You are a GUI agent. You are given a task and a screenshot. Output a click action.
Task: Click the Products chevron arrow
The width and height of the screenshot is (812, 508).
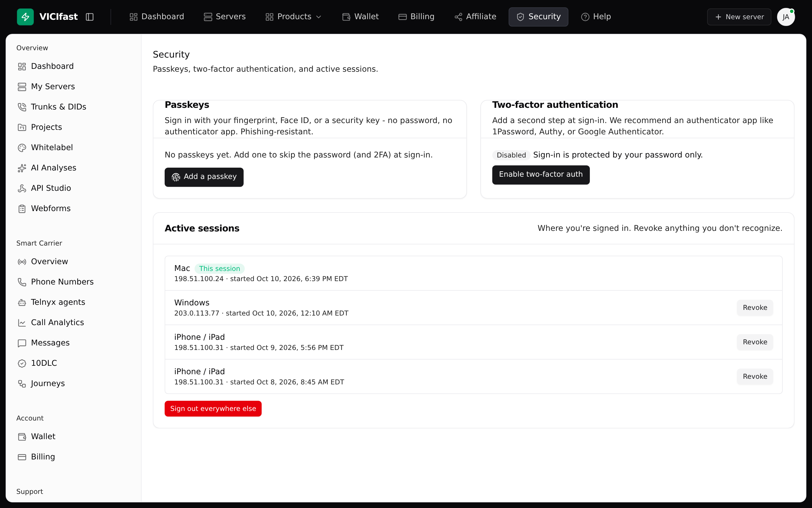tap(319, 17)
